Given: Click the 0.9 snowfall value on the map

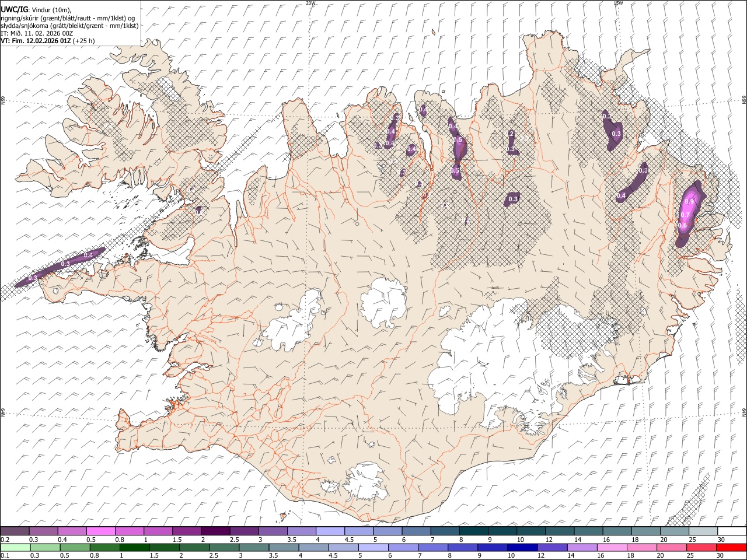Looking at the screenshot, I should (x=689, y=201).
